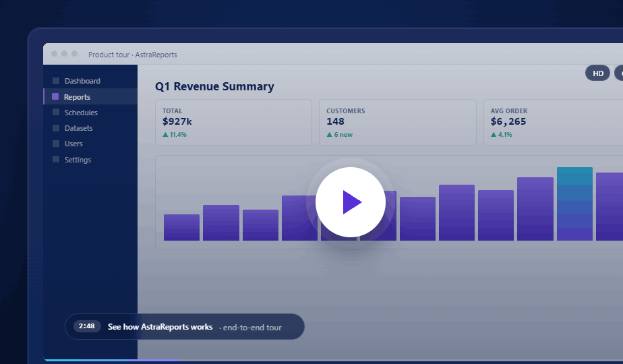
Task: Play the AstraReports product tour video
Action: click(350, 202)
